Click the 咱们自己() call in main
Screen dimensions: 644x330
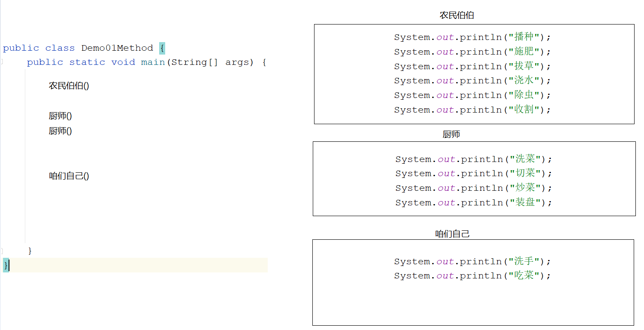69,176
